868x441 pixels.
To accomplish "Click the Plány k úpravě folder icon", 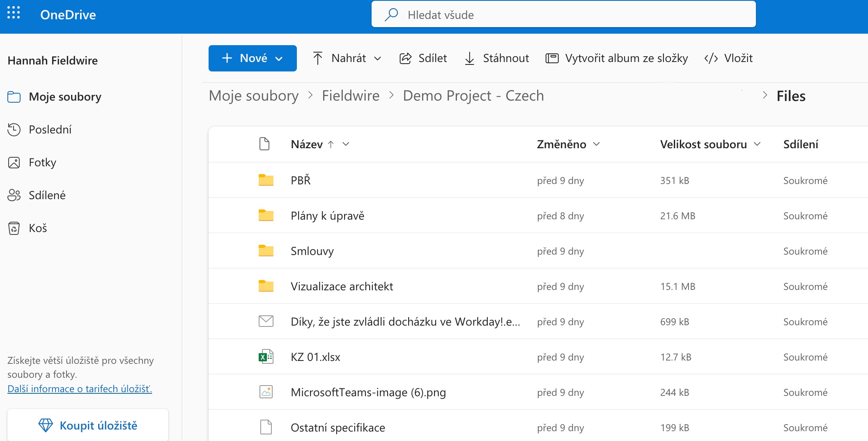I will [266, 215].
